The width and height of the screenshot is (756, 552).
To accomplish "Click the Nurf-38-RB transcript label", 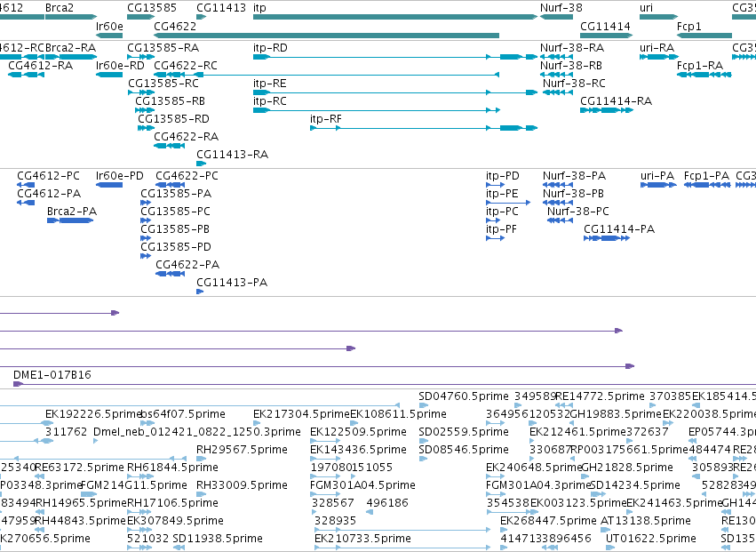I will tap(571, 66).
